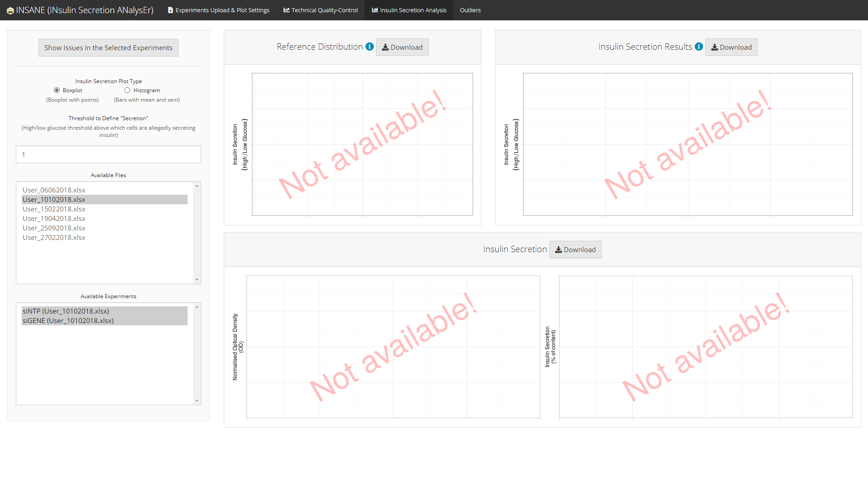This screenshot has width=868, height=488.
Task: Click info icon beside Reference Distribution
Action: (369, 47)
